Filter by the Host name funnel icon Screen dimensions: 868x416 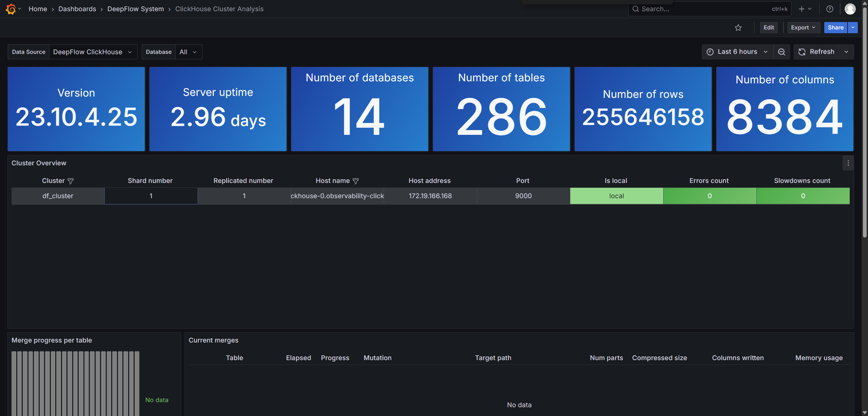(356, 181)
